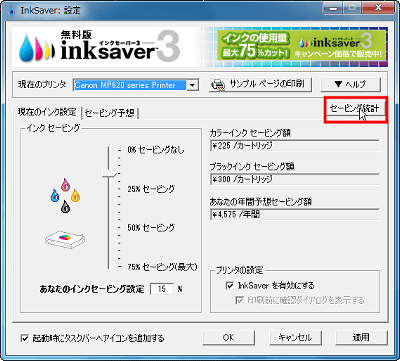
Task: Switch to 現在のインク設定 tab
Action: click(x=47, y=112)
